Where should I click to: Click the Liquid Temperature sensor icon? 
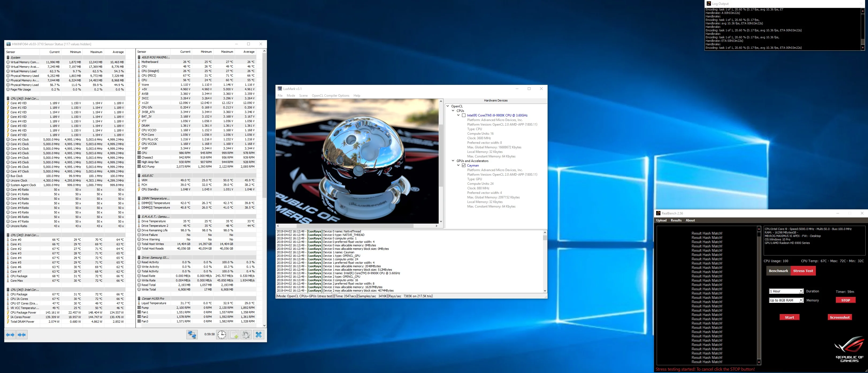tap(139, 303)
